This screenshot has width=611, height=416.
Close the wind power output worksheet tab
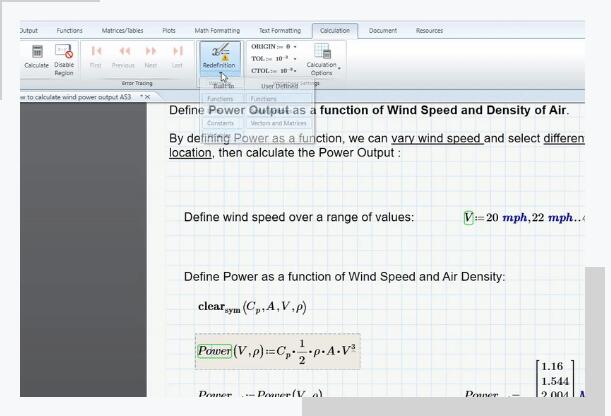(x=147, y=97)
